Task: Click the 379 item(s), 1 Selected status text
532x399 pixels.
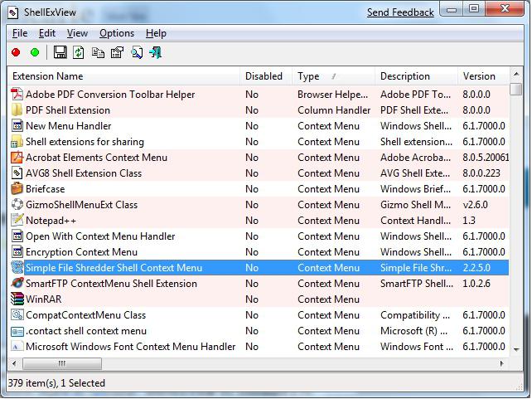Action: [56, 383]
